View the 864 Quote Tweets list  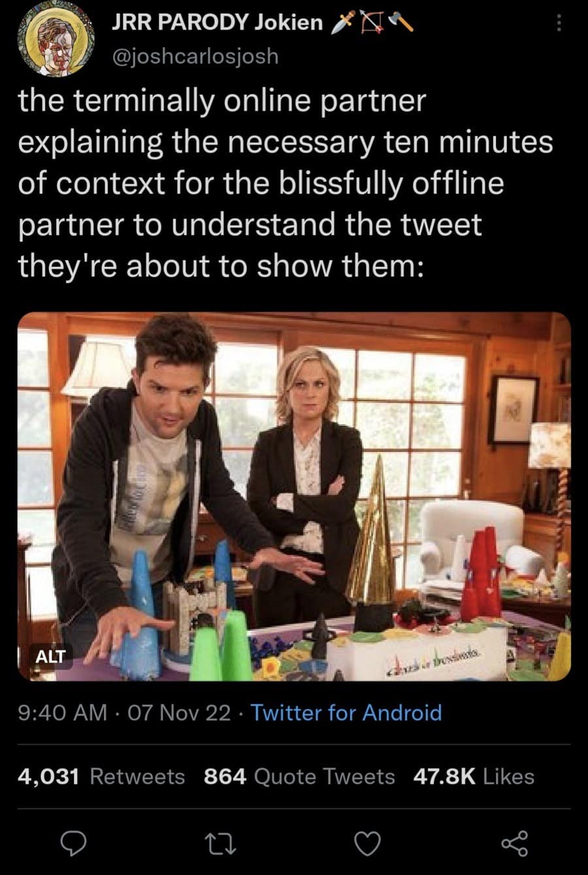pyautogui.click(x=299, y=776)
